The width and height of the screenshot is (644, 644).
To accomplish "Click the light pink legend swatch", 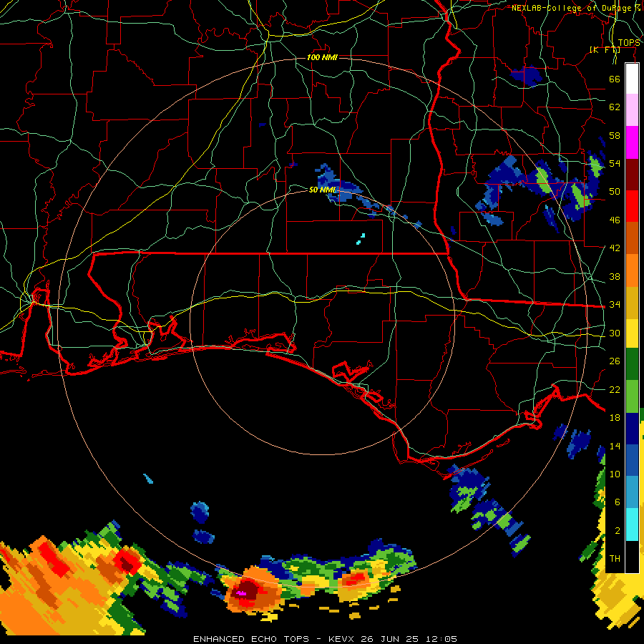I will pyautogui.click(x=632, y=110).
